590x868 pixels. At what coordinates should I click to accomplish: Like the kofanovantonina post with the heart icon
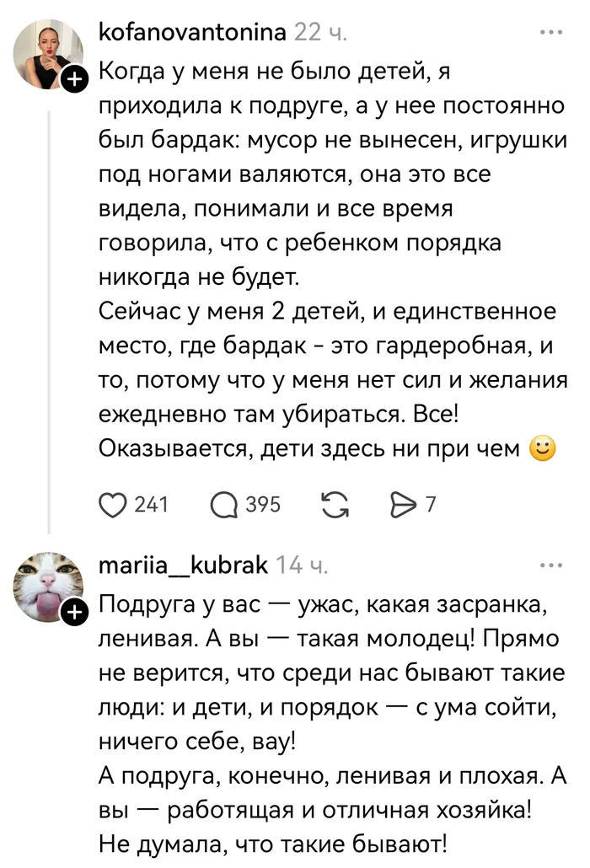(113, 504)
